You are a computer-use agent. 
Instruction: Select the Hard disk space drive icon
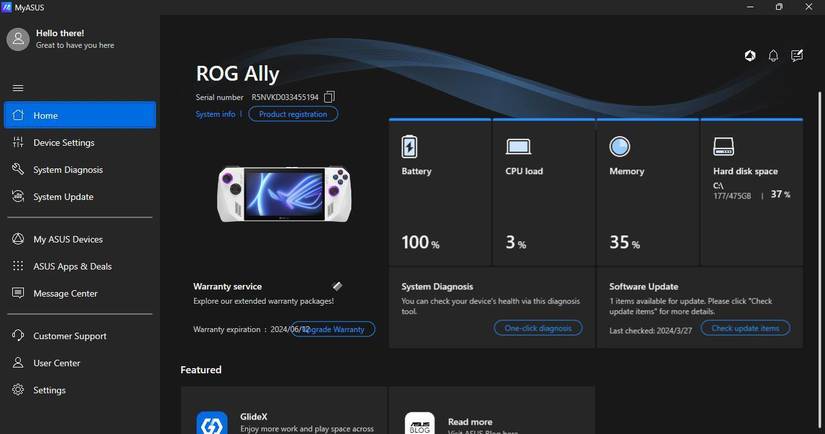[x=723, y=147]
